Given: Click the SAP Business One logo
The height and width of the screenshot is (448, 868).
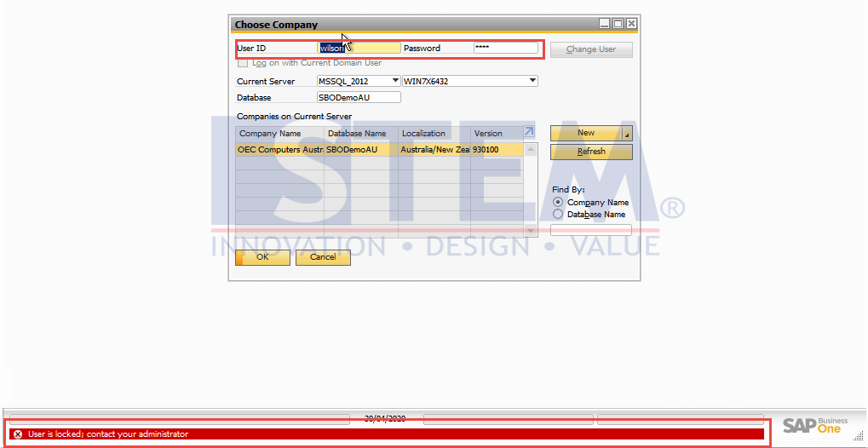Looking at the screenshot, I should tap(815, 426).
